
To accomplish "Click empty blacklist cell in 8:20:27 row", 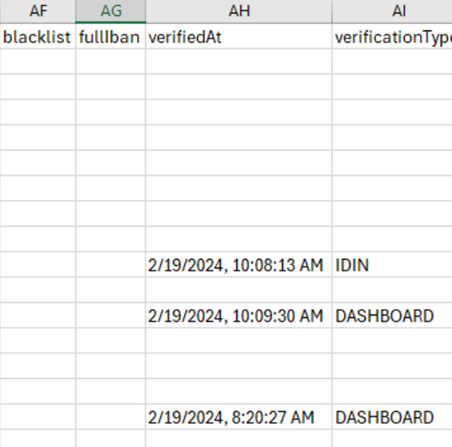I will point(38,417).
